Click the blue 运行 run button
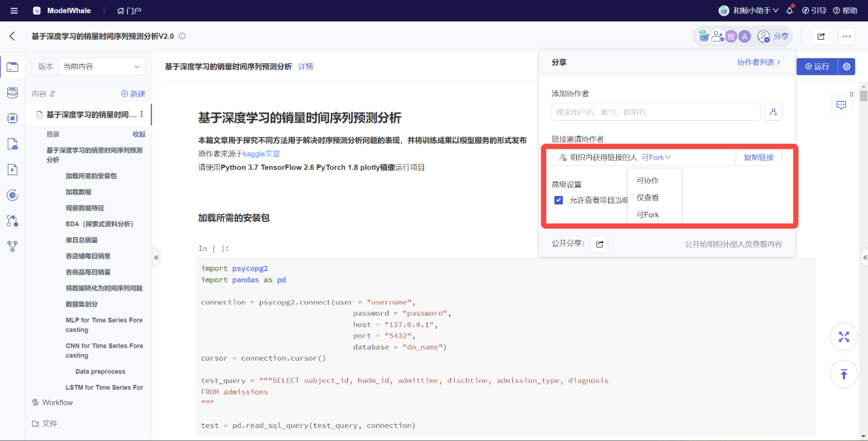The width and height of the screenshot is (868, 441). point(817,67)
